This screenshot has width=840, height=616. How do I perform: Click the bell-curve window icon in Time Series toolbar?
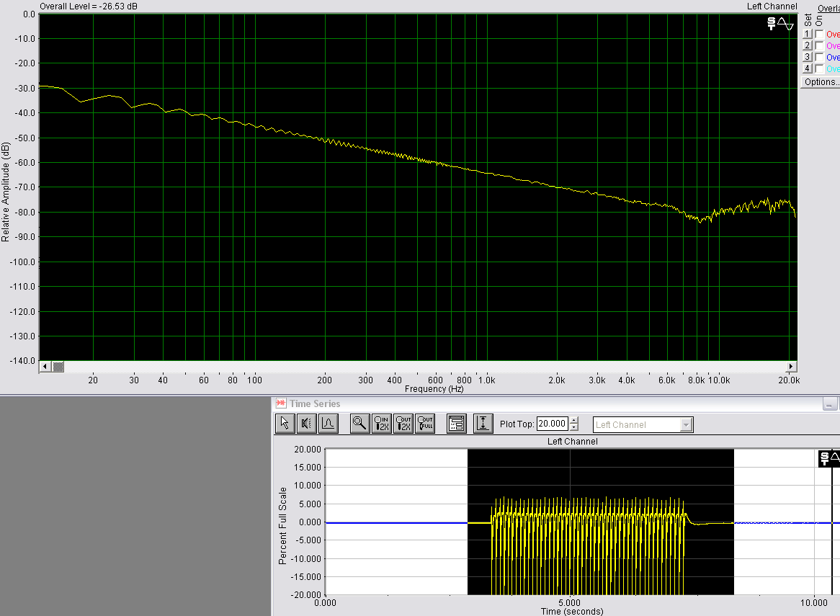point(328,424)
